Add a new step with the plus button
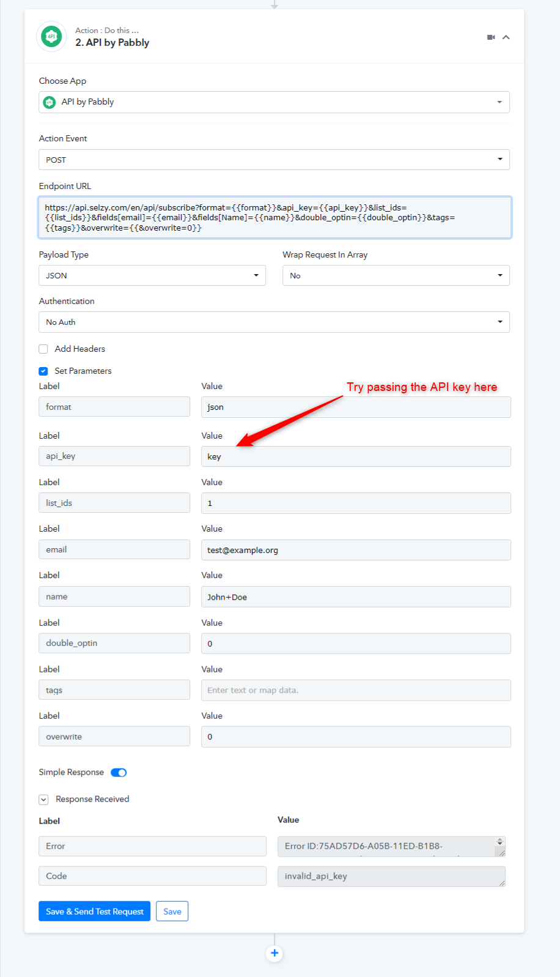Viewport: 560px width, 977px height. (x=274, y=953)
